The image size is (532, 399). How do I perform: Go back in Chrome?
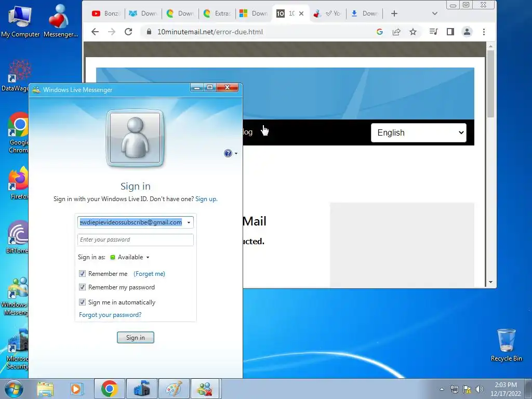click(x=95, y=32)
